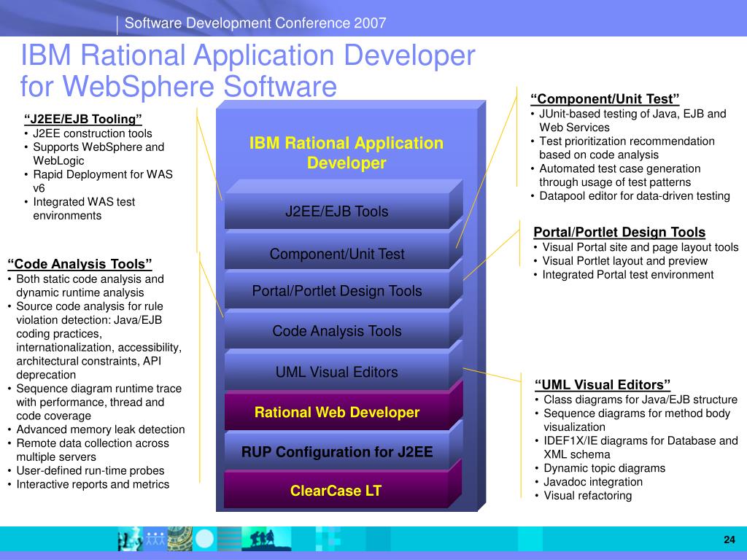Click the underlined Portal/Portlet Design Tools heading
Image resolution: width=747 pixels, height=560 pixels.
tap(619, 232)
